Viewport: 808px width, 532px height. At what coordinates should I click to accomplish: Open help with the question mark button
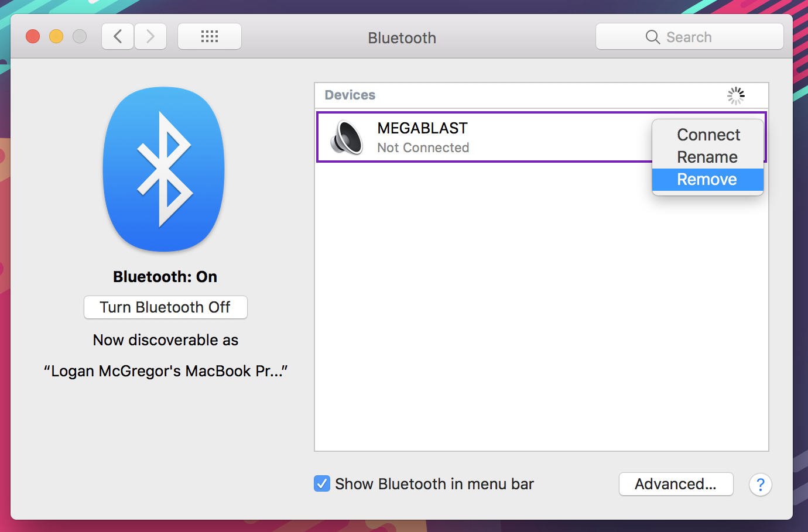click(760, 485)
